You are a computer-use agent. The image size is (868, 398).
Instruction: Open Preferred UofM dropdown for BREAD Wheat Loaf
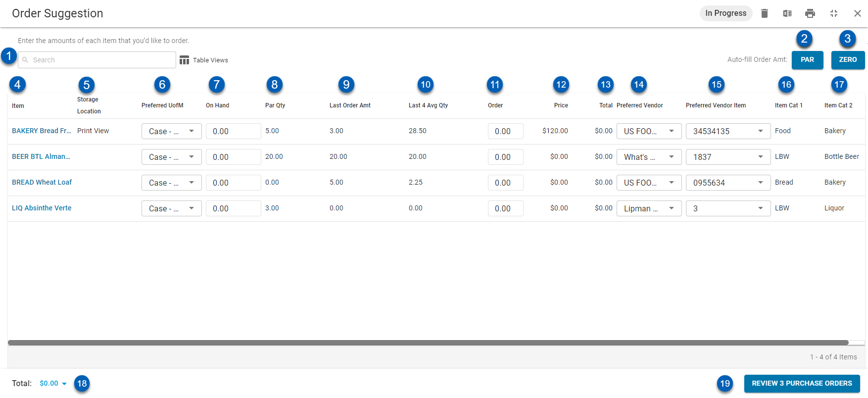[171, 183]
